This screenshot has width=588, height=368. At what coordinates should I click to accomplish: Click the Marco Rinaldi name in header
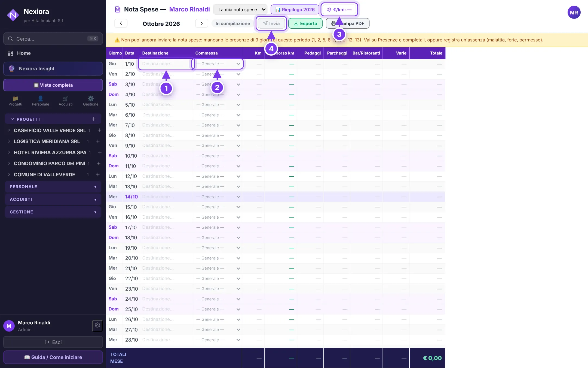(189, 9)
